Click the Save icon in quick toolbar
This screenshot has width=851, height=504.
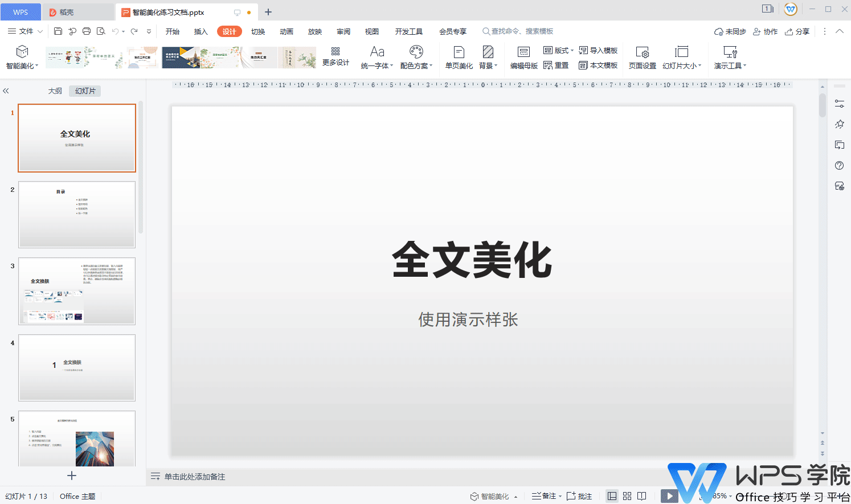tap(58, 31)
